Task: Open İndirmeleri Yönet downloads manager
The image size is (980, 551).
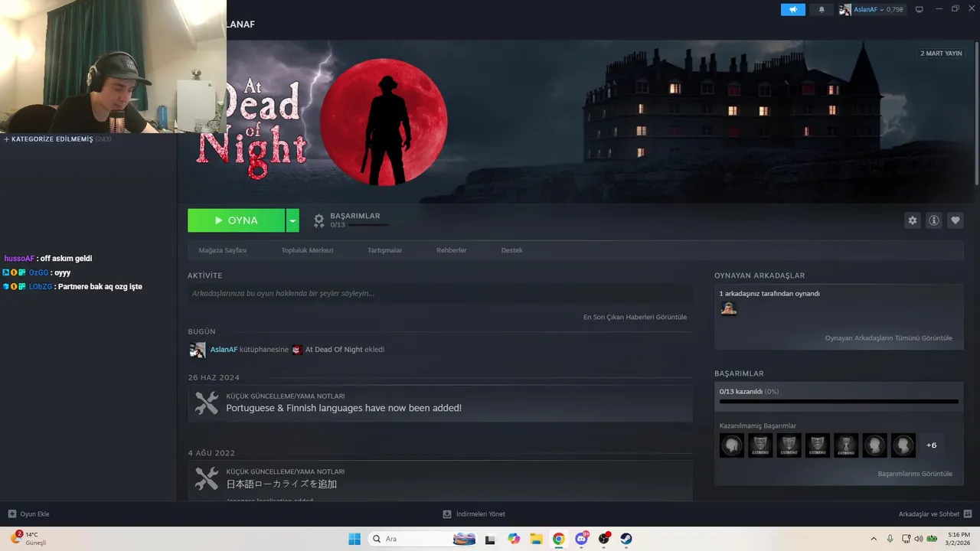Action: coord(474,514)
